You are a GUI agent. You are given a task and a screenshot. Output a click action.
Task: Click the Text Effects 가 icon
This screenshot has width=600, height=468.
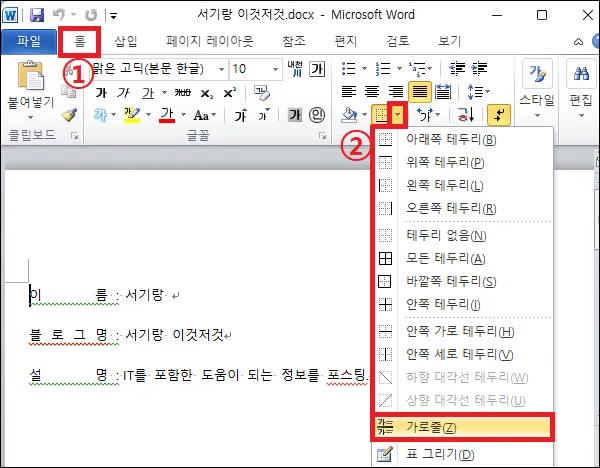100,115
